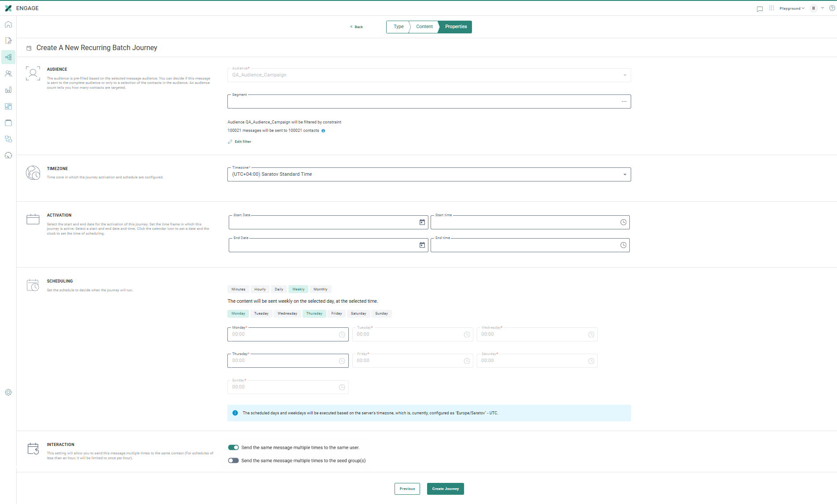
Task: Click the Create Journey button
Action: pyautogui.click(x=445, y=489)
